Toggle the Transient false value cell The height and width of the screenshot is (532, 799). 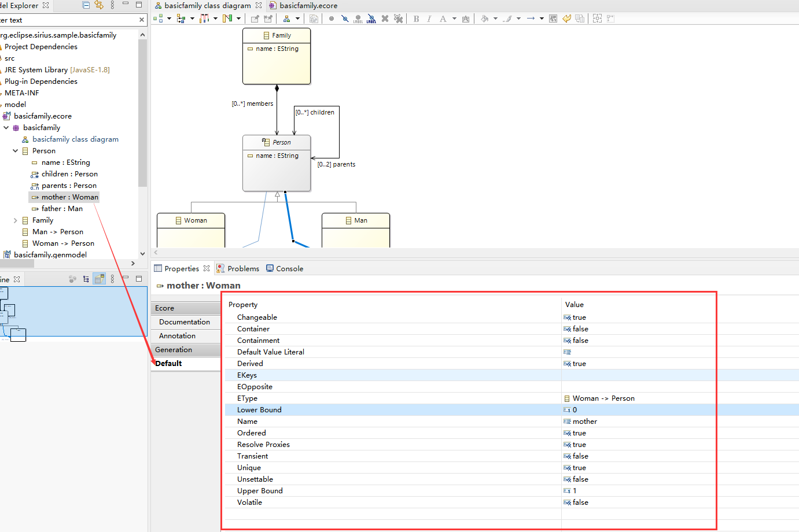coord(680,456)
